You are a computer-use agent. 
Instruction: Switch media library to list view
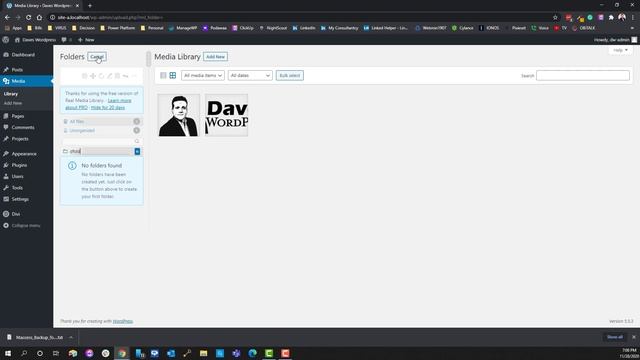click(163, 75)
